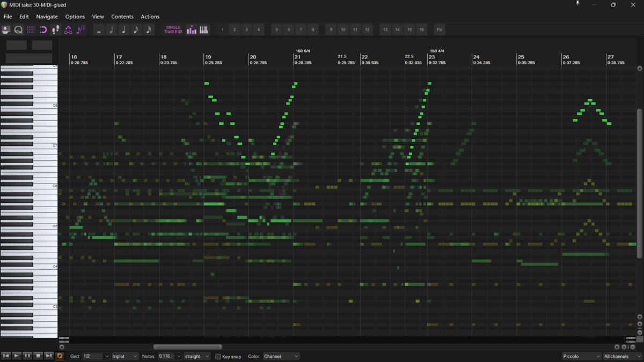Select whole note length icon

(x=99, y=30)
